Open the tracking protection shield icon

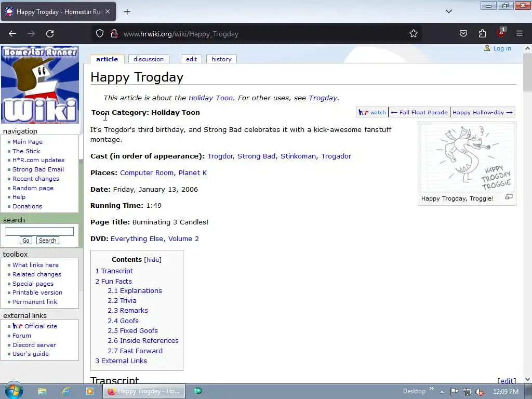(x=99, y=34)
